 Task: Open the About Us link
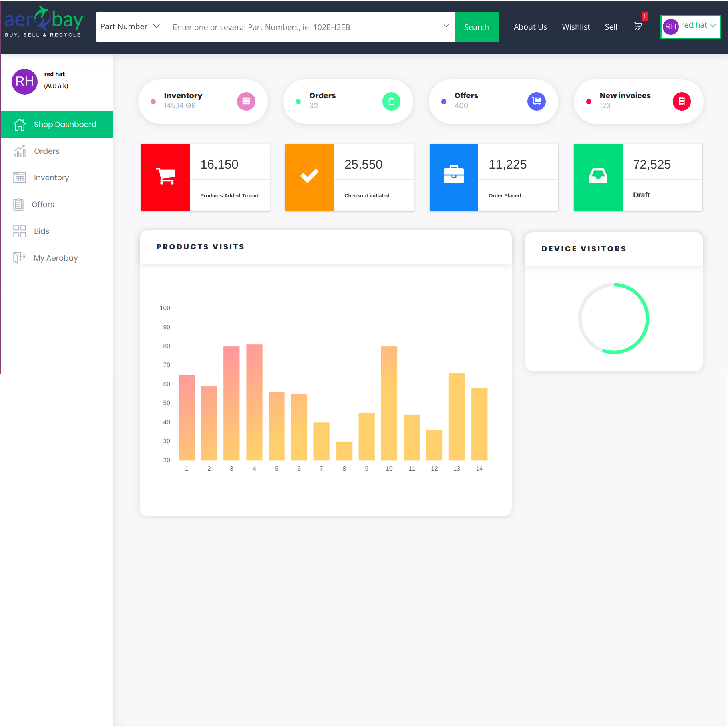coord(530,27)
